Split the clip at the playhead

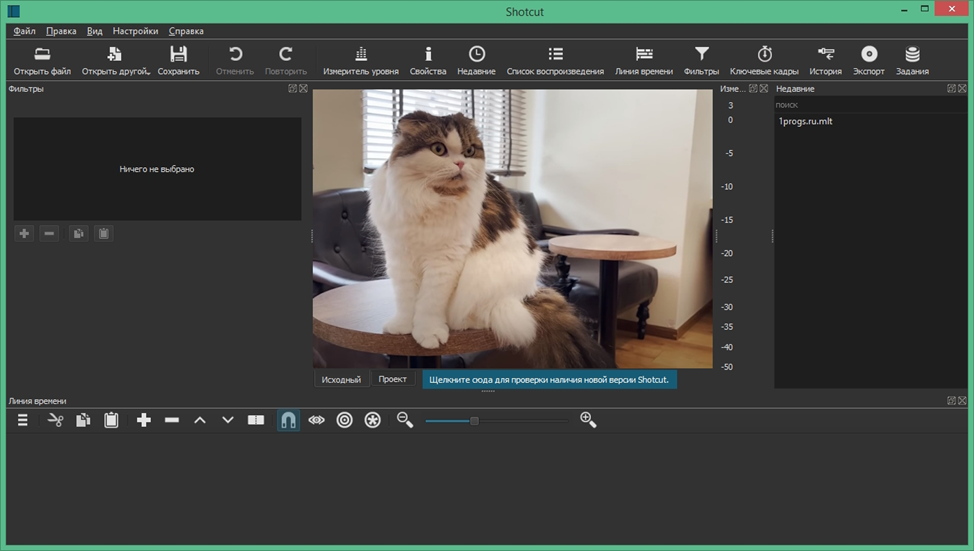point(256,421)
